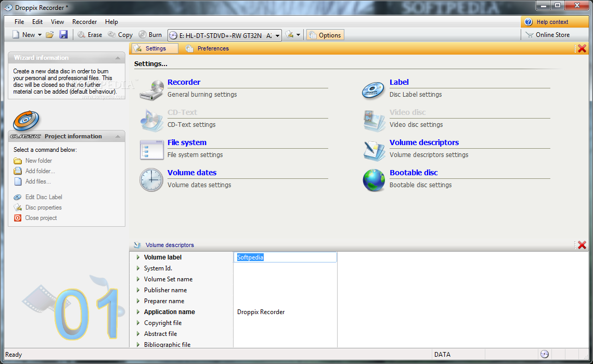Close the Settings panel with red X
This screenshot has height=364, width=593.
pyautogui.click(x=582, y=48)
